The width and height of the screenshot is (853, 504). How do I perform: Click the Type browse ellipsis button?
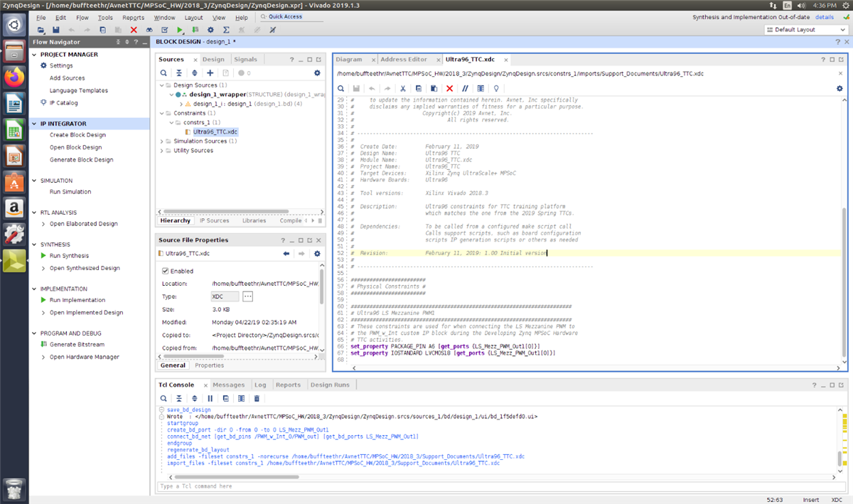point(247,296)
